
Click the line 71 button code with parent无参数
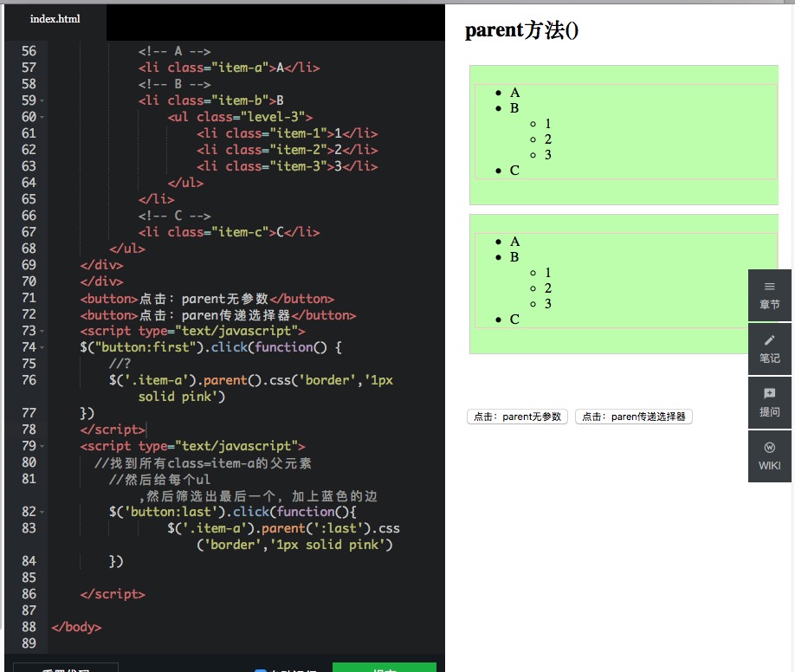click(207, 299)
